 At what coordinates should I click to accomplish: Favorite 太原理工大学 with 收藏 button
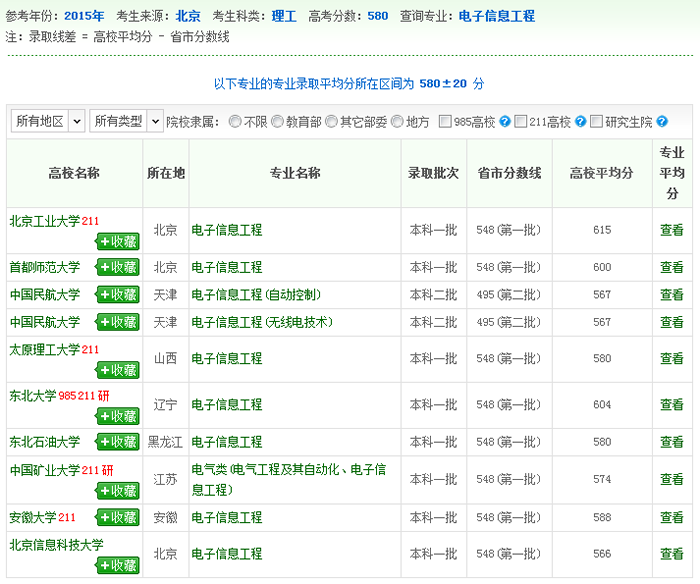click(x=117, y=370)
